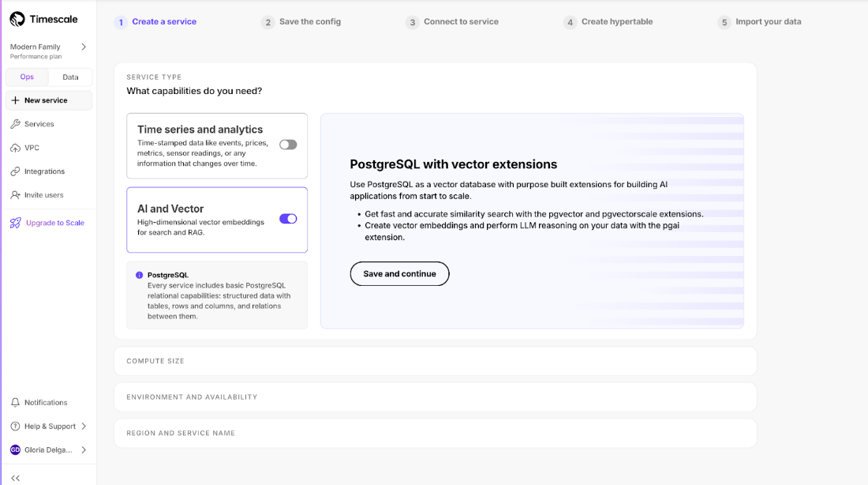Go to step 2 Save the config
868x485 pixels.
click(301, 22)
